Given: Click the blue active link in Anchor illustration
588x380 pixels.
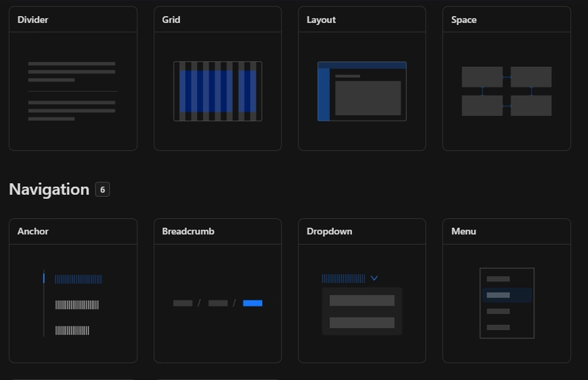Looking at the screenshot, I should pyautogui.click(x=78, y=279).
